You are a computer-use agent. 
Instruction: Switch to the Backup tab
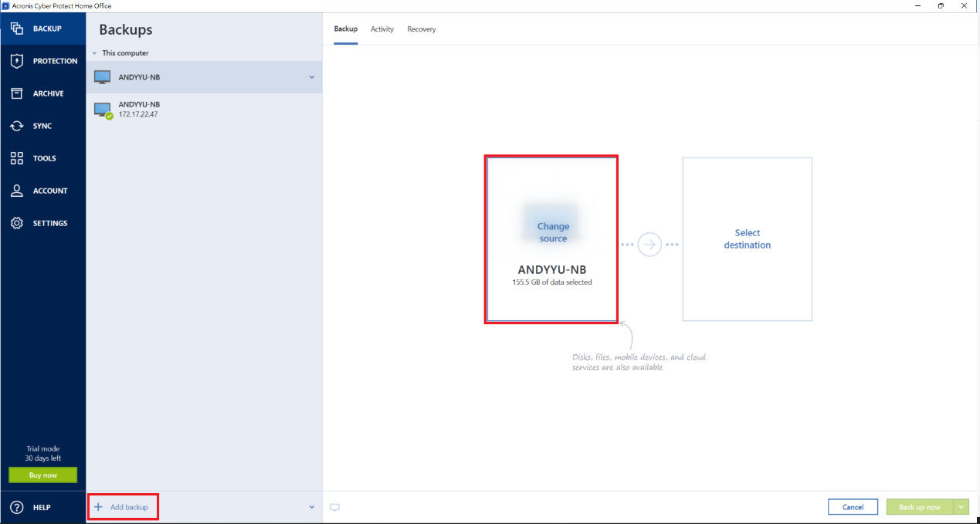pyautogui.click(x=346, y=29)
